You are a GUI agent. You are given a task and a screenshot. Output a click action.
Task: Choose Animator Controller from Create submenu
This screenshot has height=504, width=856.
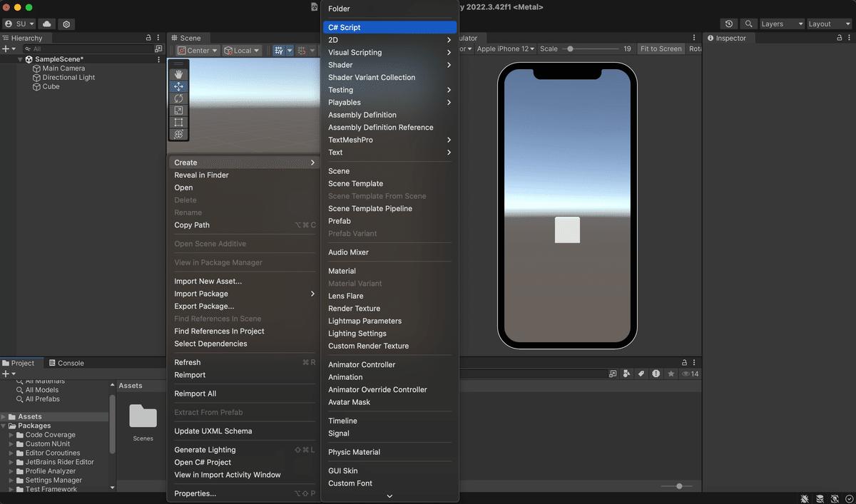[389, 365]
